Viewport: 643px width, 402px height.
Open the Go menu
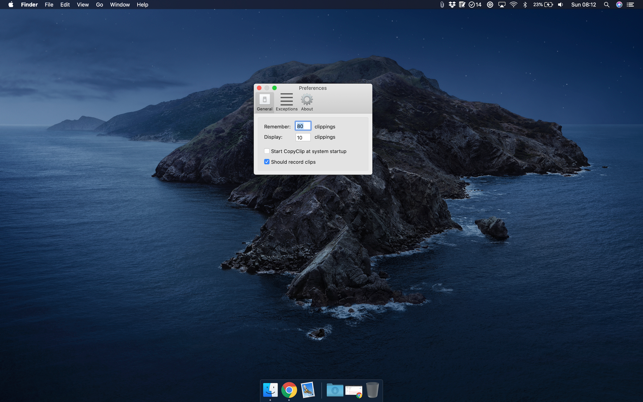coord(99,5)
